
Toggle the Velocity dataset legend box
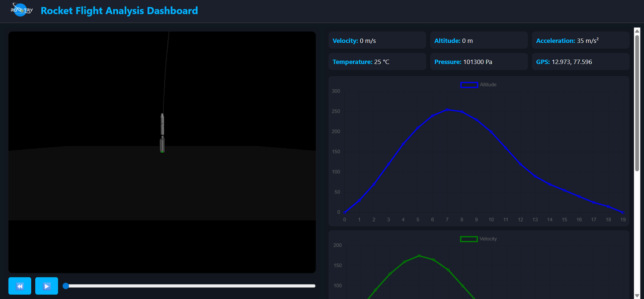469,239
